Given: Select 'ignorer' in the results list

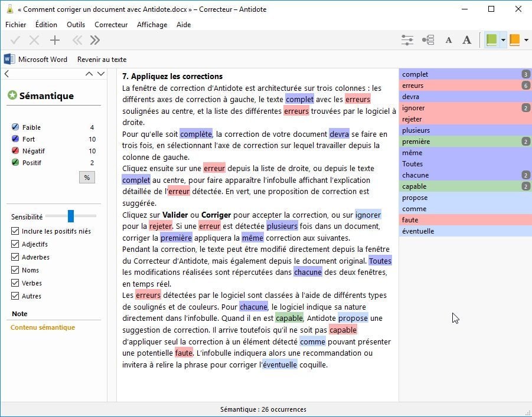Looking at the screenshot, I should click(x=465, y=108).
